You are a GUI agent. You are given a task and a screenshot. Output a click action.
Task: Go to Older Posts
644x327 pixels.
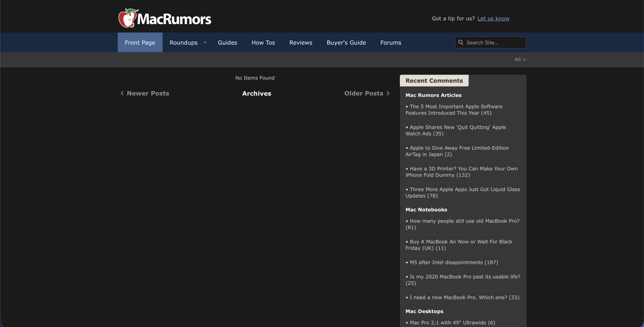[367, 93]
